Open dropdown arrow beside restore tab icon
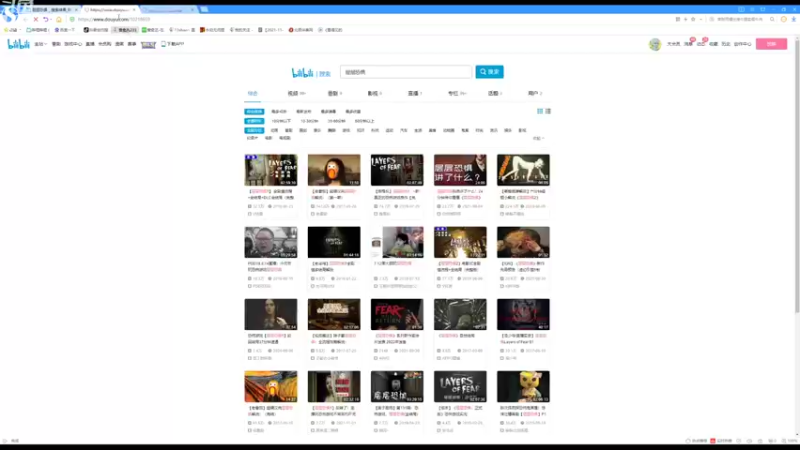The width and height of the screenshot is (800, 450). 51,19
